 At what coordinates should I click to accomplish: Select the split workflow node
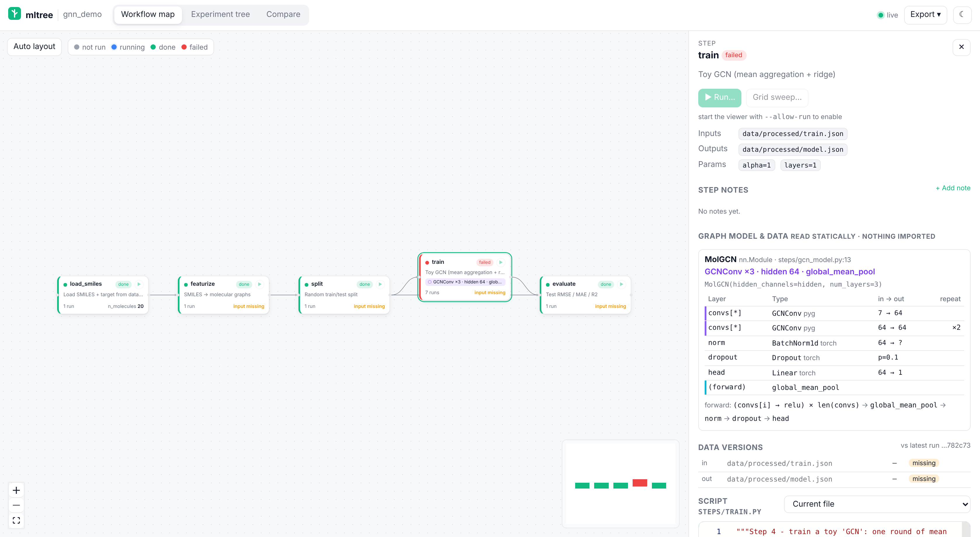coord(344,294)
